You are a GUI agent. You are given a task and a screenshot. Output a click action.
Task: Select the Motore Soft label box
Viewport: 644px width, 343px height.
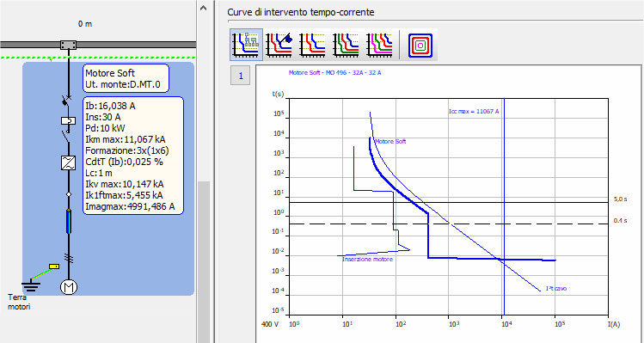coord(126,78)
